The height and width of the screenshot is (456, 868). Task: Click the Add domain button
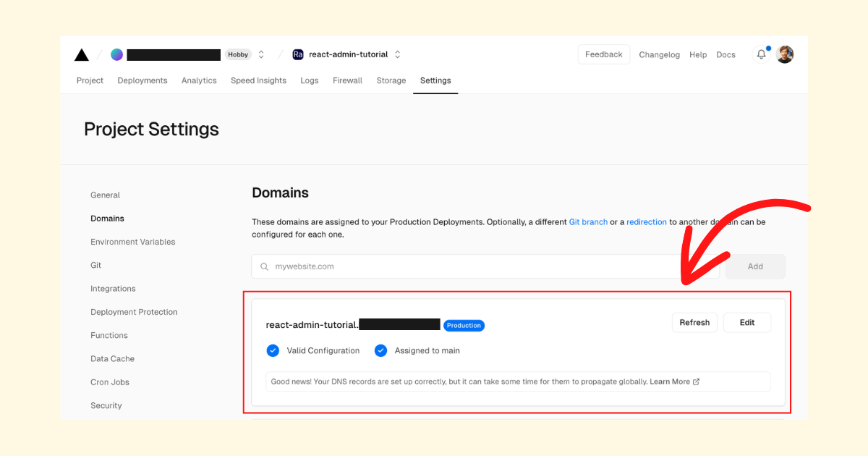click(x=755, y=266)
